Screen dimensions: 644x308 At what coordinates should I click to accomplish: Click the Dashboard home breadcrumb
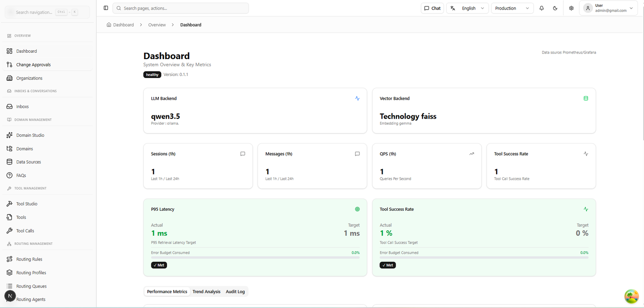120,25
